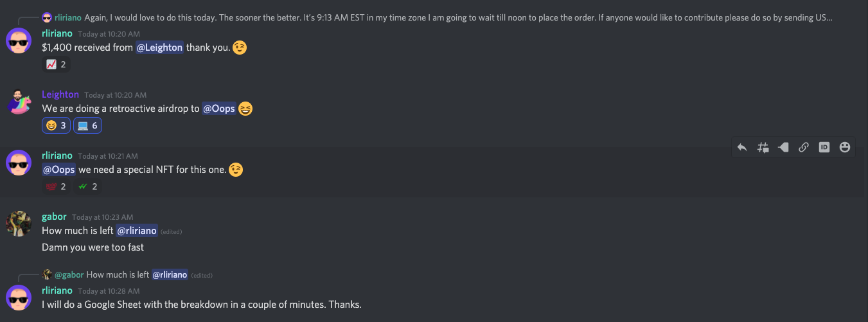
Task: Toggle the red reaction under the NFT message
Action: [x=56, y=186]
